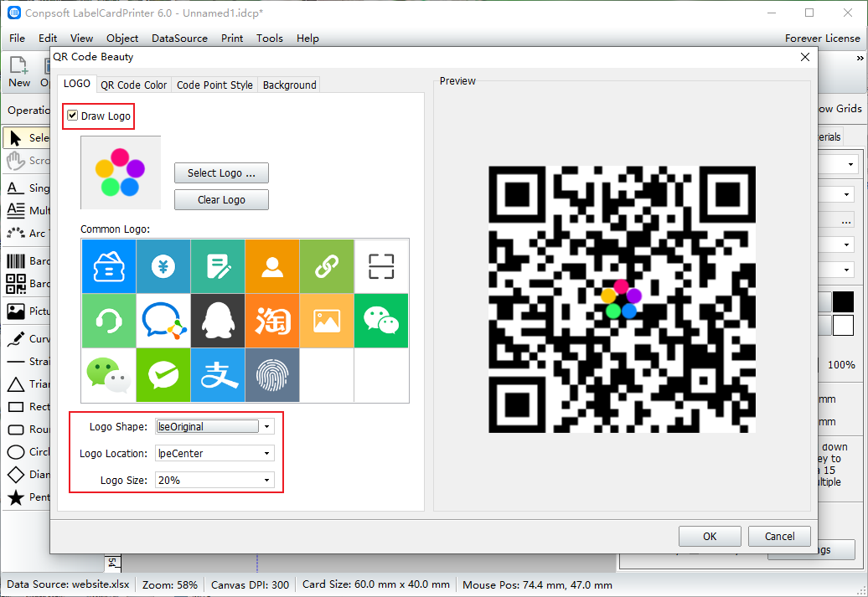
Task: Select the orange Taobao logo
Action: [x=272, y=321]
